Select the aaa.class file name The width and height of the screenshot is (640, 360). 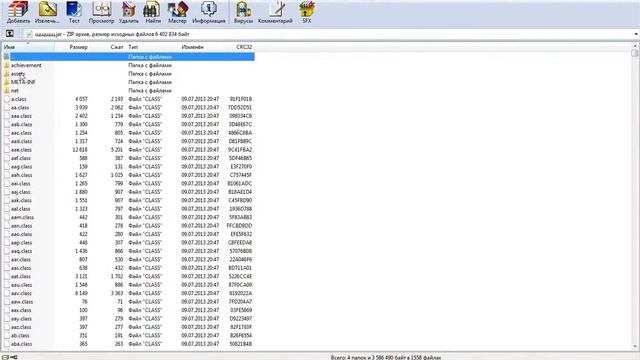click(21, 116)
